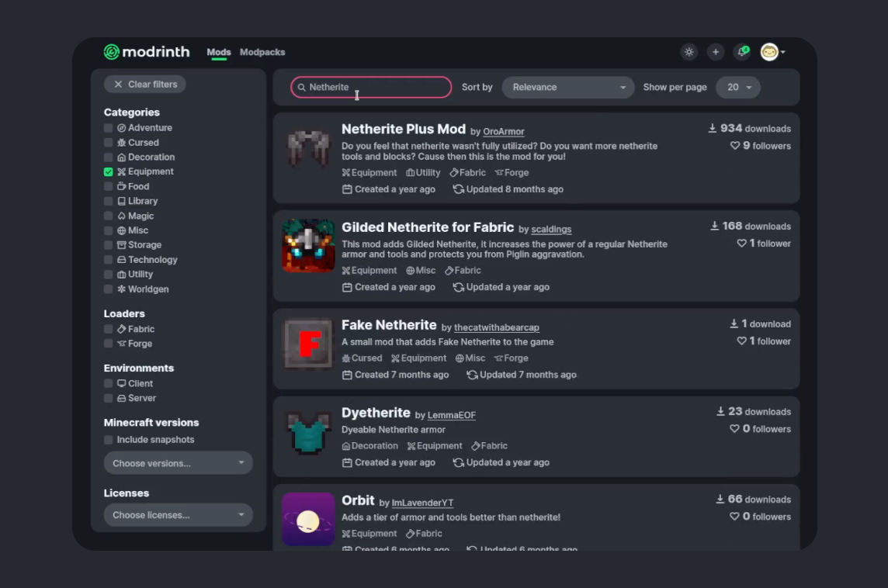This screenshot has width=888, height=588.
Task: Open author OroArmor's profile link
Action: click(504, 132)
